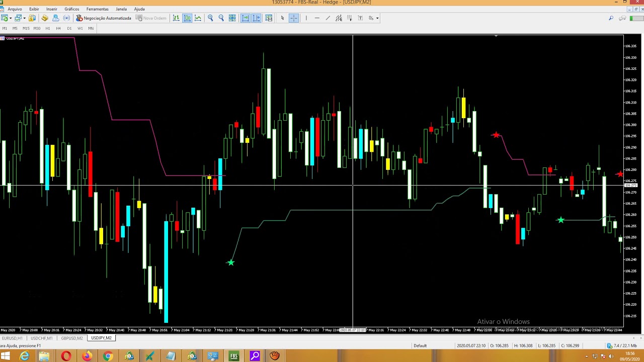This screenshot has width=644, height=362.
Task: Expand the new chart dropdown arrow
Action: point(11,18)
